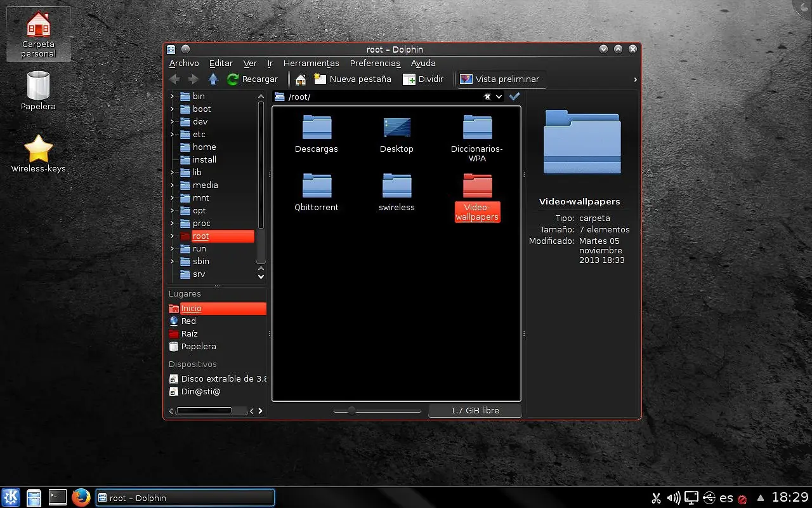Open the clipboard scissors tray icon
812x508 pixels.
[x=657, y=498]
